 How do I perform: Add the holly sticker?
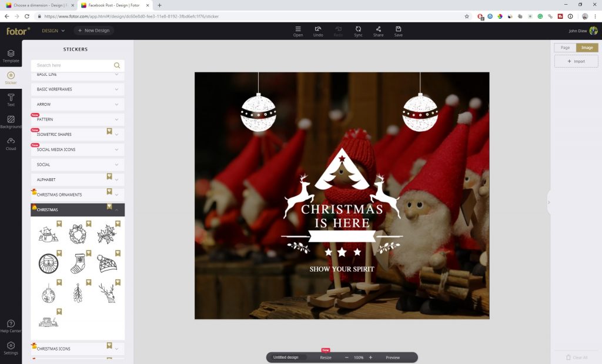click(x=107, y=234)
